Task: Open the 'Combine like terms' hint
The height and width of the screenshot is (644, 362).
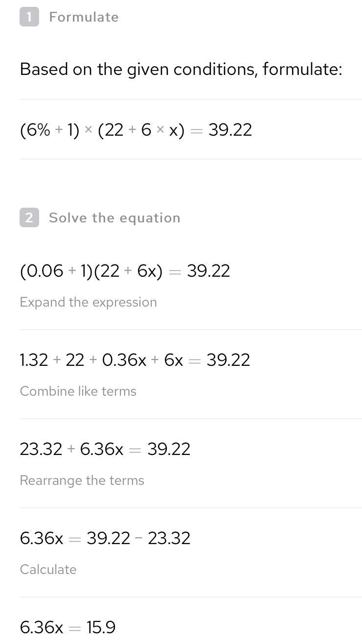Action: [x=78, y=391]
